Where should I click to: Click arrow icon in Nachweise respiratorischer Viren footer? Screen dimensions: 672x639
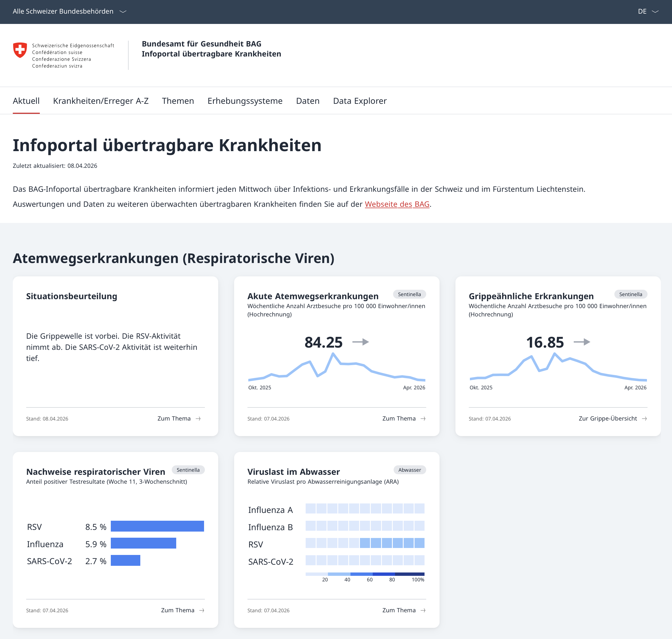click(202, 610)
